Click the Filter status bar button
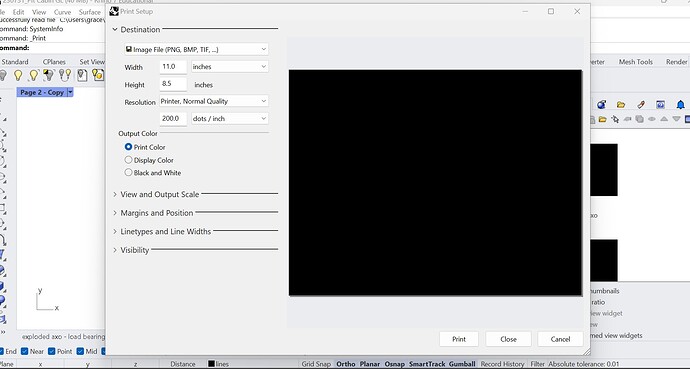 pyautogui.click(x=537, y=364)
